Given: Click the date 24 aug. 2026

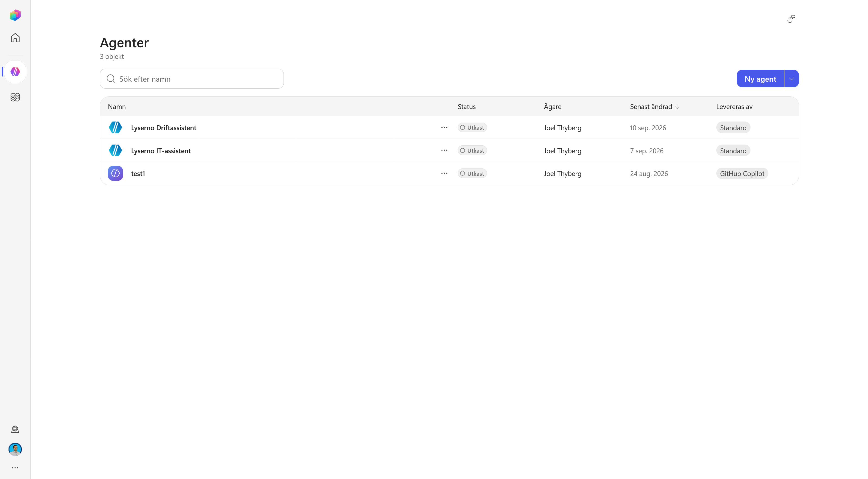Looking at the screenshot, I should point(649,174).
